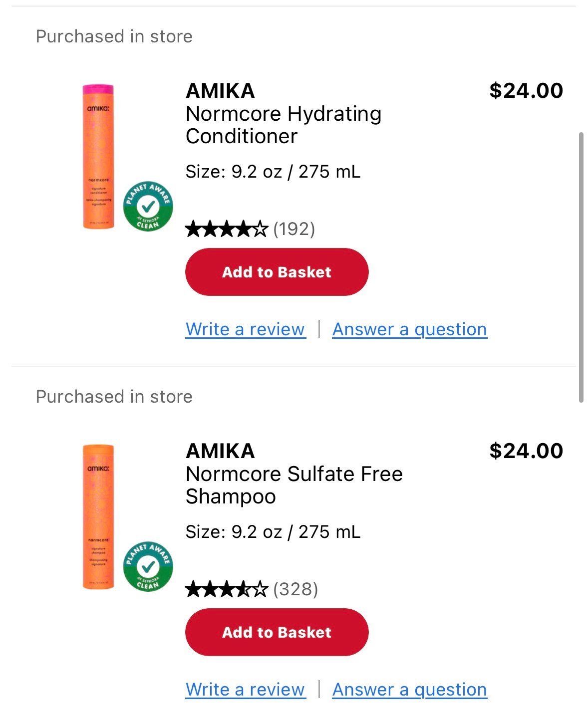The height and width of the screenshot is (724, 588).
Task: Add Normcore Sulfate Free Shampoo to basket
Action: (277, 632)
